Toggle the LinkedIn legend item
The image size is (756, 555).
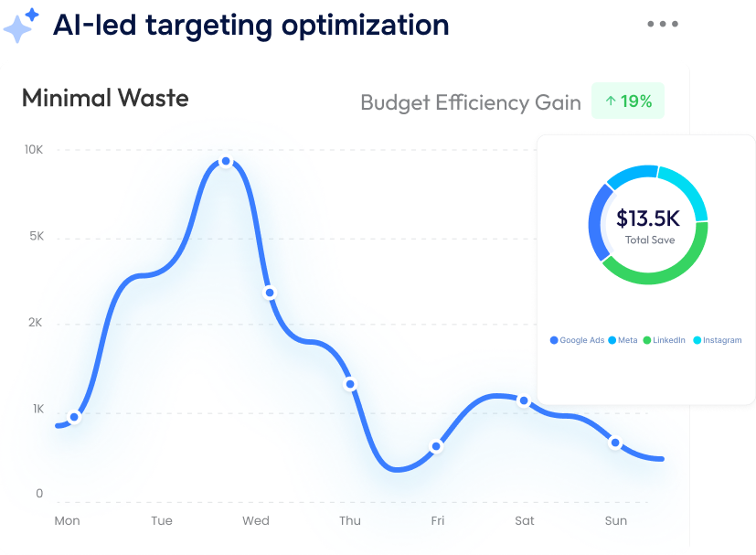665,340
